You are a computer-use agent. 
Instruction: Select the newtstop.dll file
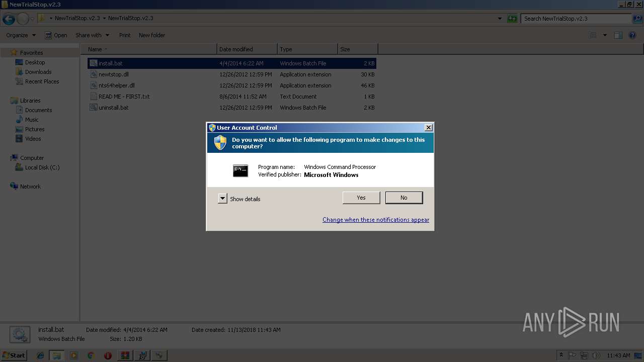[231, 74]
